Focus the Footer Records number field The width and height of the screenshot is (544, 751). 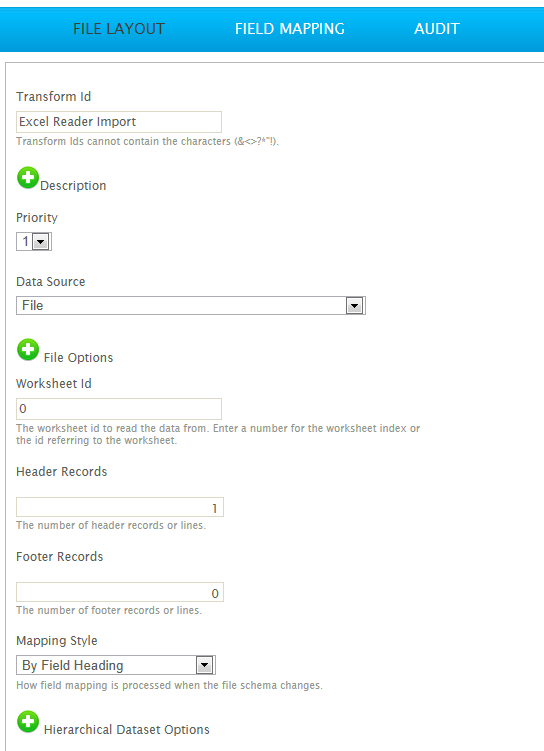coord(120,592)
